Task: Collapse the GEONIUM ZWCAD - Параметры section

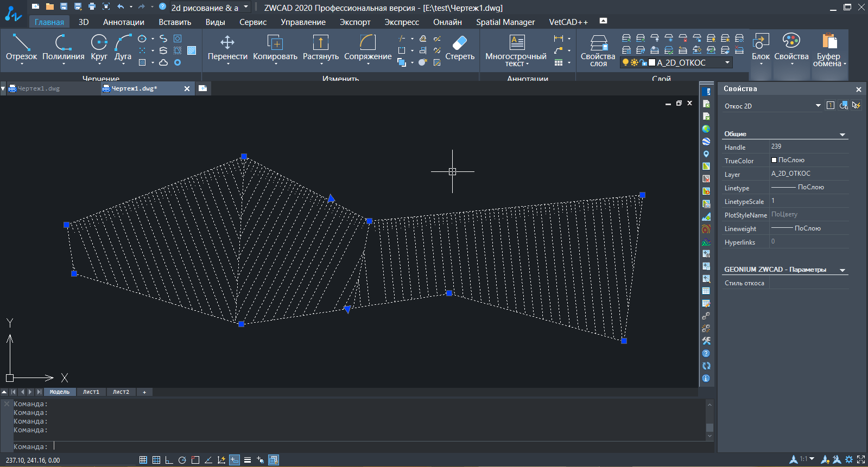Action: click(842, 270)
